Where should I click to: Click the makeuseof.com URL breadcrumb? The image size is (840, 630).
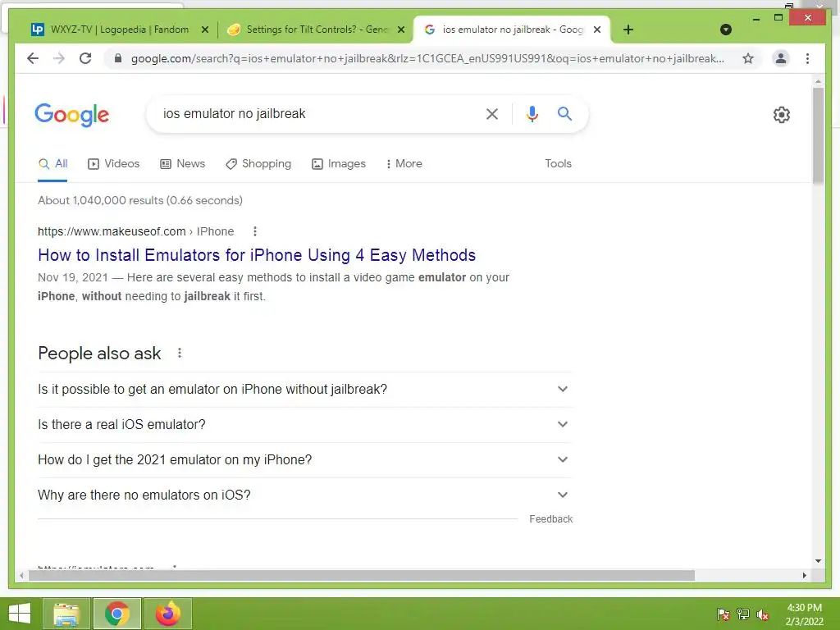tap(135, 231)
